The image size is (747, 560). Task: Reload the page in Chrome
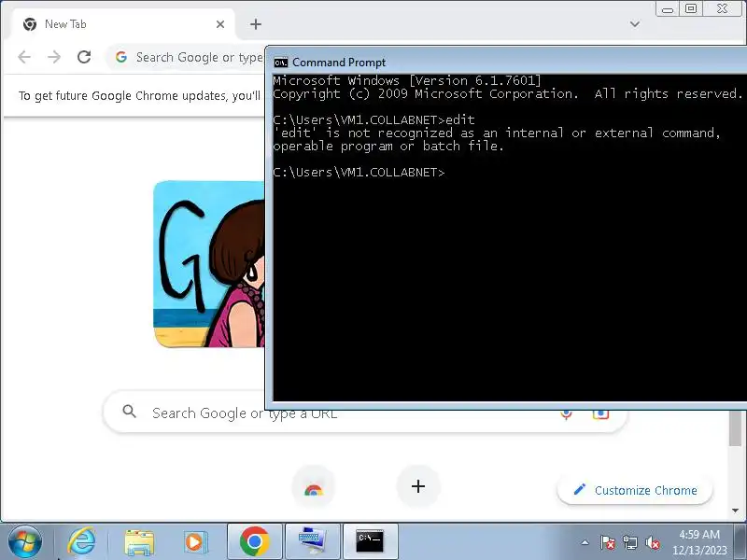click(84, 57)
